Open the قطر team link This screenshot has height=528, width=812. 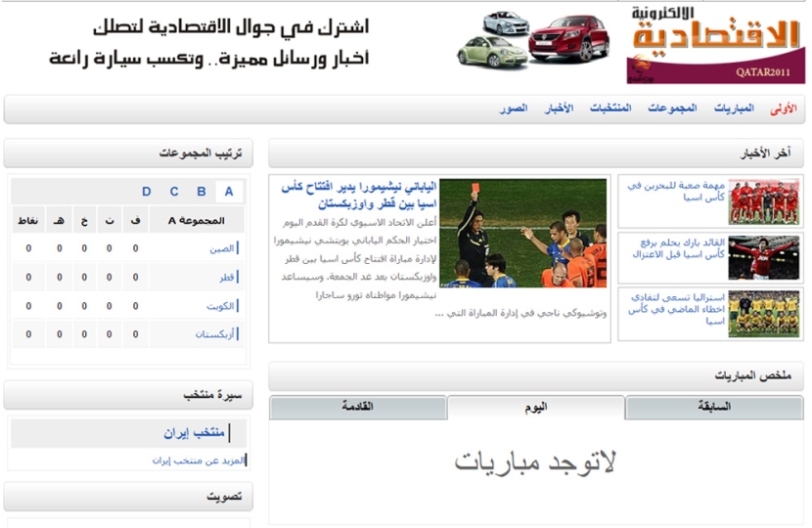point(227,278)
